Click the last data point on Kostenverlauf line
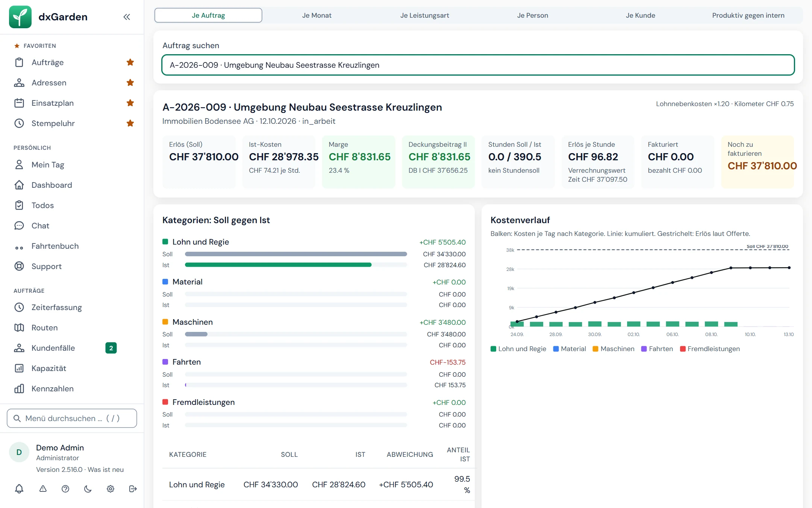 tap(789, 268)
